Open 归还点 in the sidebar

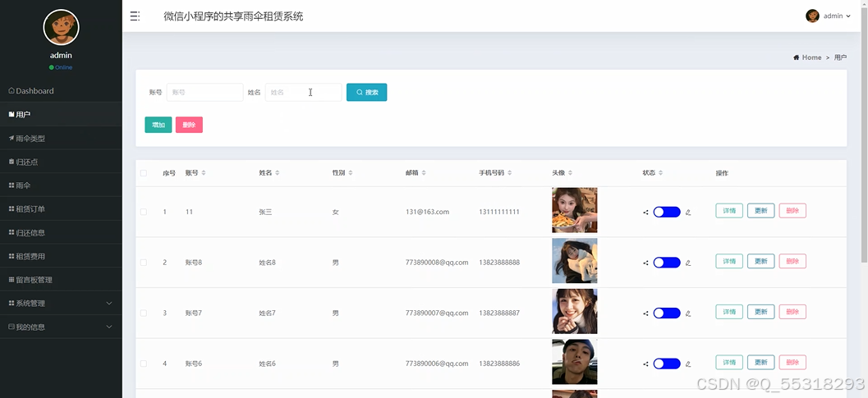61,162
